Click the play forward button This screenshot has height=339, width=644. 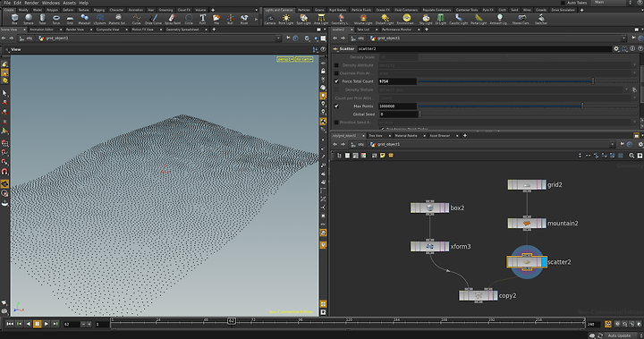pyautogui.click(x=47, y=324)
